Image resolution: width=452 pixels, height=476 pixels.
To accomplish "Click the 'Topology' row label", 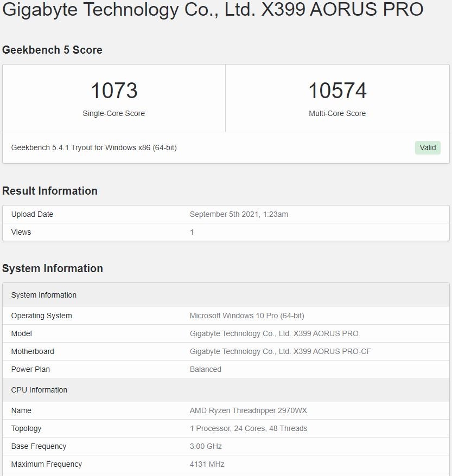I will [x=26, y=428].
